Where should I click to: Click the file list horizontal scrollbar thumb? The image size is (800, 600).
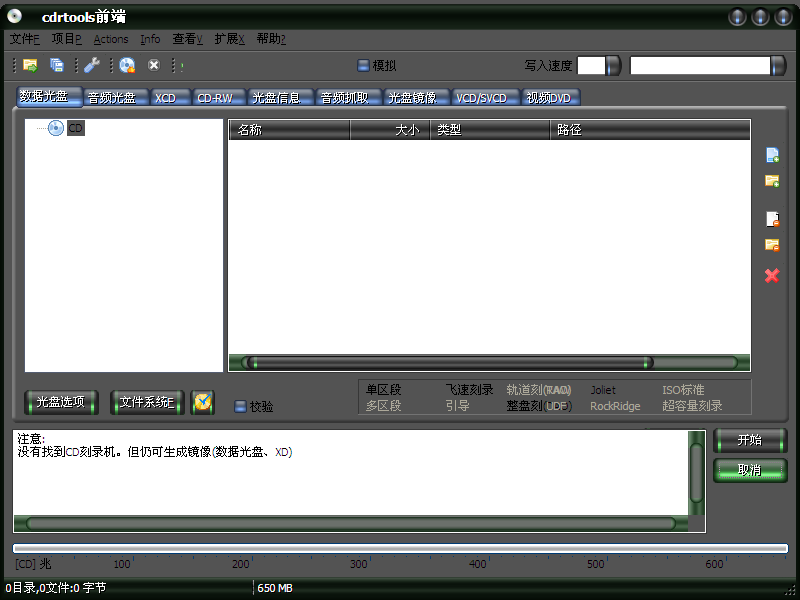point(451,363)
